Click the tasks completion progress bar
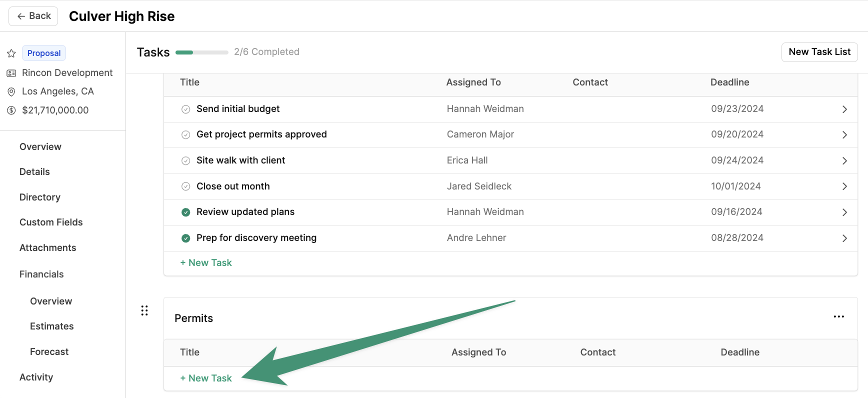868x398 pixels. pos(202,52)
